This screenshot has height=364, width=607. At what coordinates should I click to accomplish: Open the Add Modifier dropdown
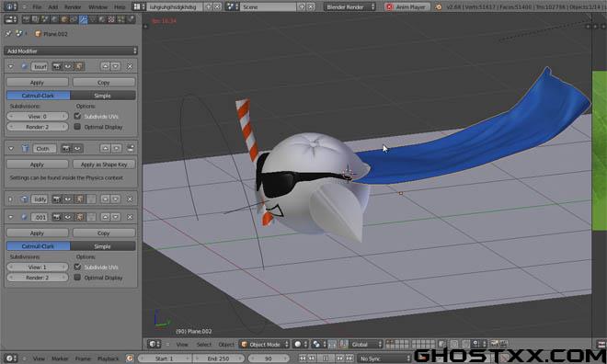tap(71, 51)
